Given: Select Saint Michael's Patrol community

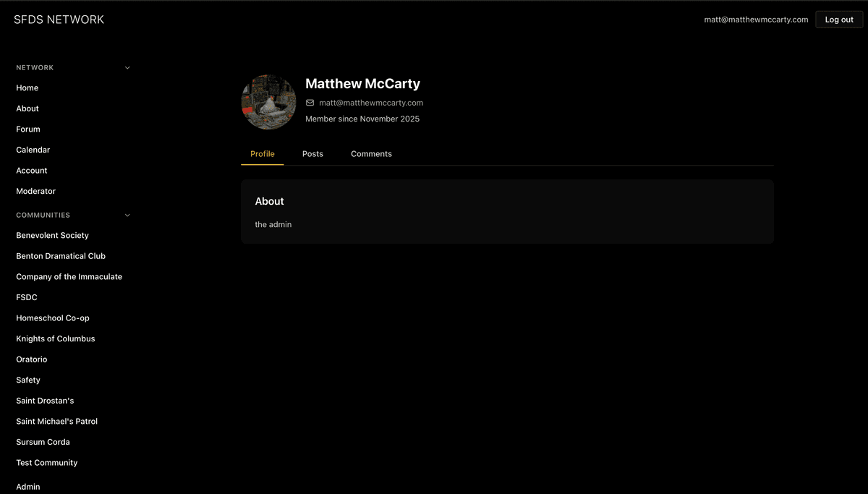Looking at the screenshot, I should (x=56, y=422).
